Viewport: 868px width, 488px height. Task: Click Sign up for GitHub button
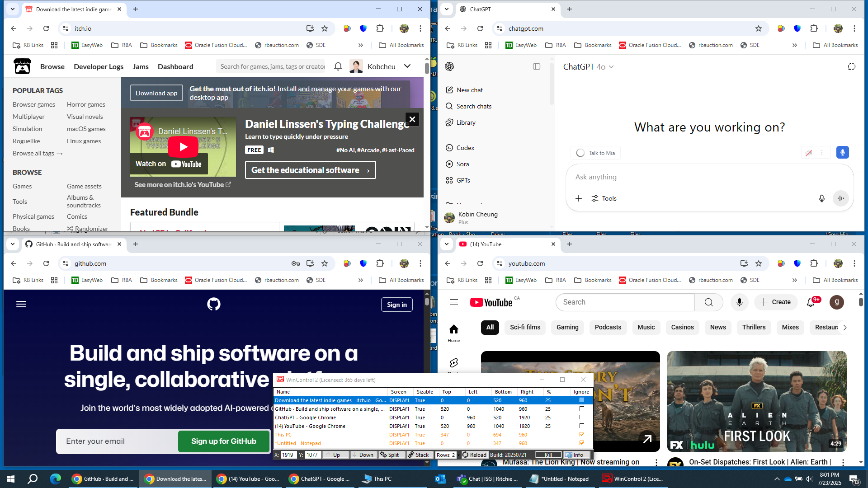(224, 441)
